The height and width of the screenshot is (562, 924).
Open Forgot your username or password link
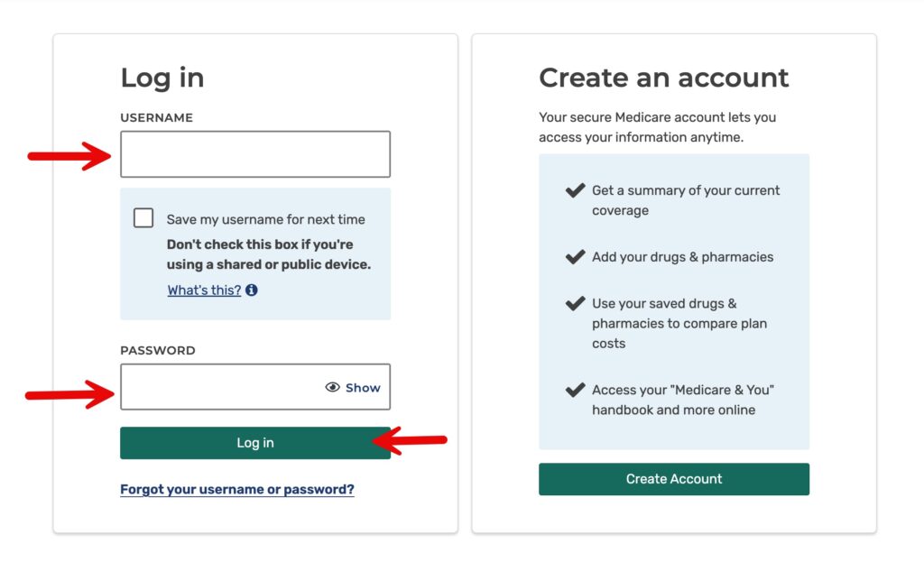point(237,490)
